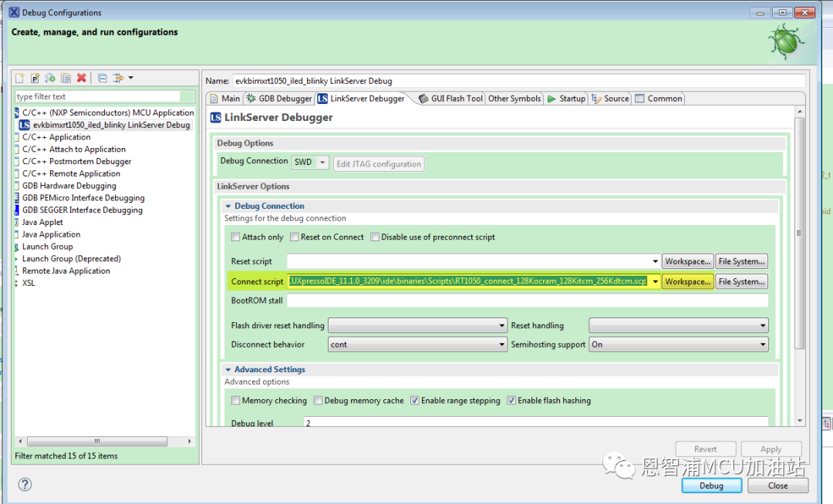833x504 pixels.
Task: Open the Connect script dropdown arrow
Action: click(x=655, y=282)
